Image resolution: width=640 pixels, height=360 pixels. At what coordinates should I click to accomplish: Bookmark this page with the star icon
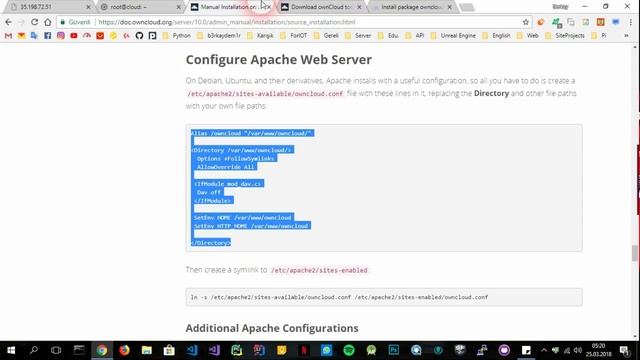(526, 22)
